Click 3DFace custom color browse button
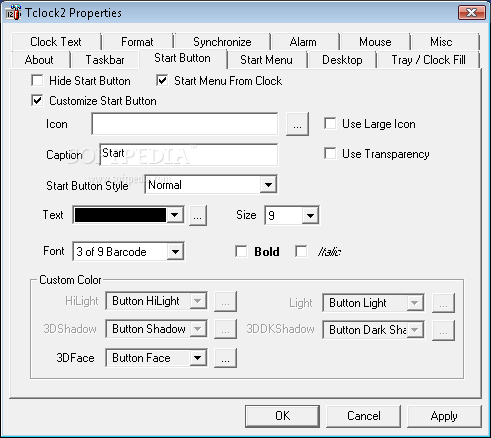The height and width of the screenshot is (438, 491). point(225,358)
